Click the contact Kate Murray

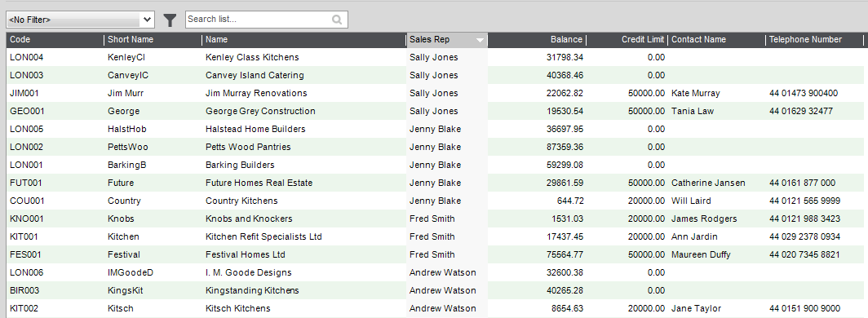coord(696,93)
